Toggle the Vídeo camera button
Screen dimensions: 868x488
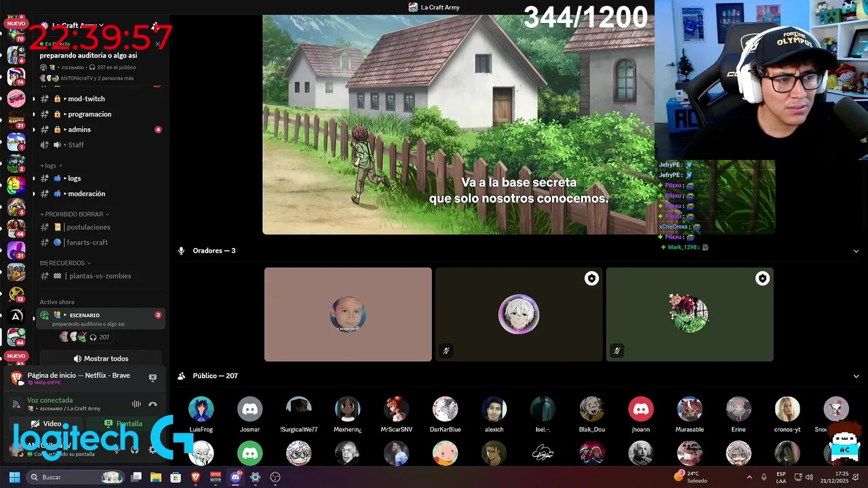pos(46,424)
